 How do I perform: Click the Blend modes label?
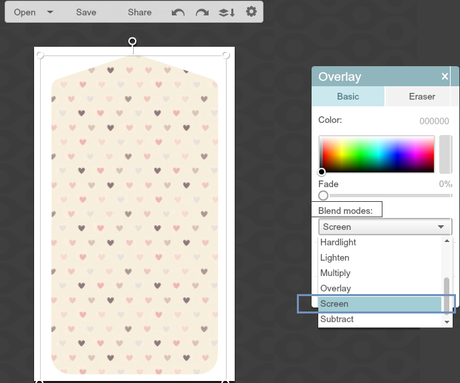(345, 211)
